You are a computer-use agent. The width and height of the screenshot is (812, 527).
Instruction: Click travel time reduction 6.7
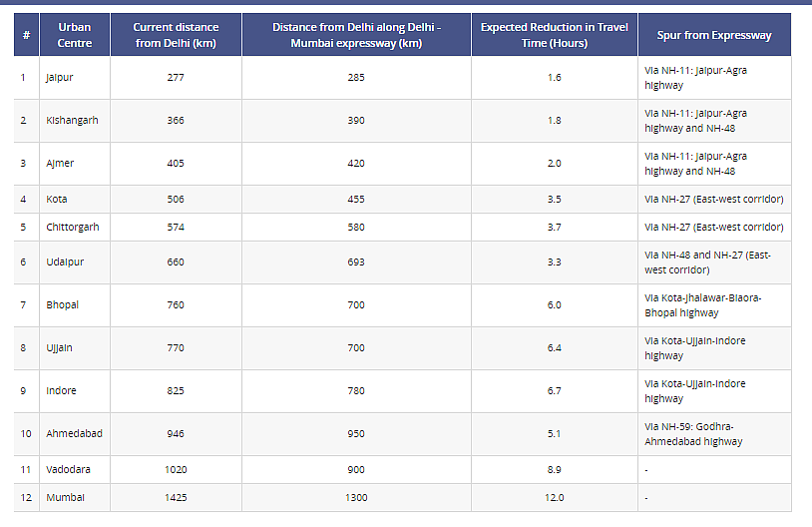click(554, 390)
